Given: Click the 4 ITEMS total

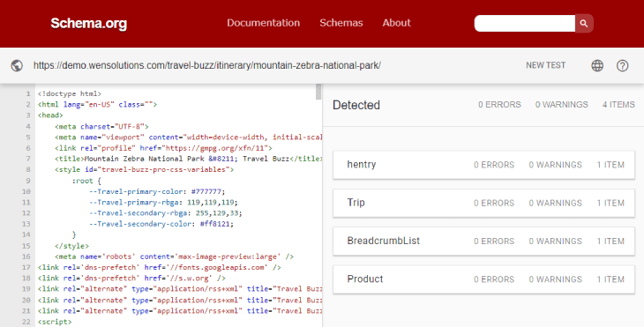Looking at the screenshot, I should coord(618,105).
